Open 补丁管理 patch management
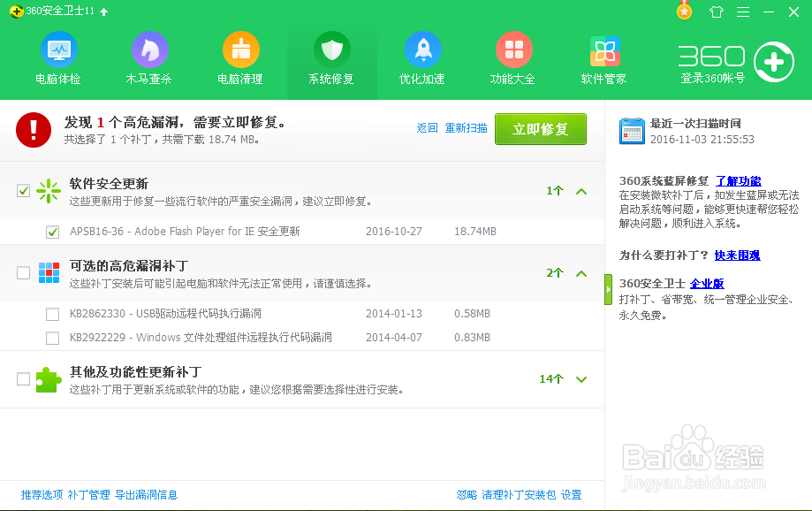 pos(88,495)
